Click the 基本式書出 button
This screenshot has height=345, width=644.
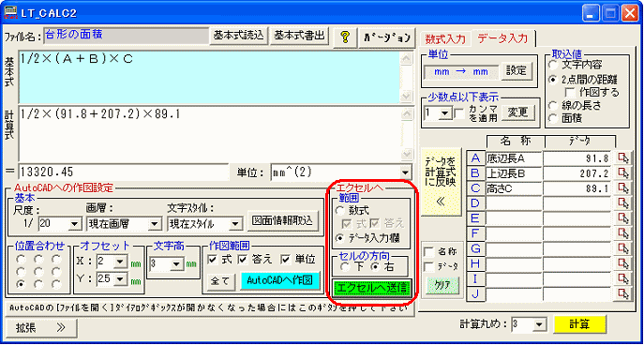click(300, 36)
